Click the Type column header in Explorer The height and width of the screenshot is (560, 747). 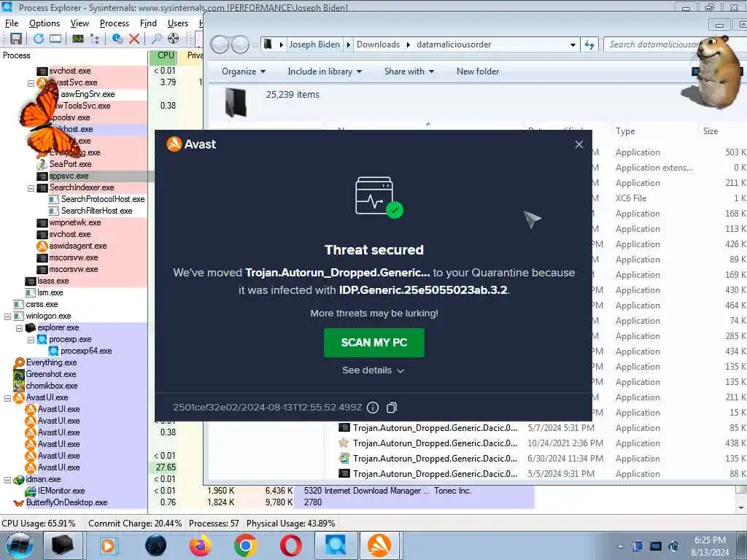[653, 131]
